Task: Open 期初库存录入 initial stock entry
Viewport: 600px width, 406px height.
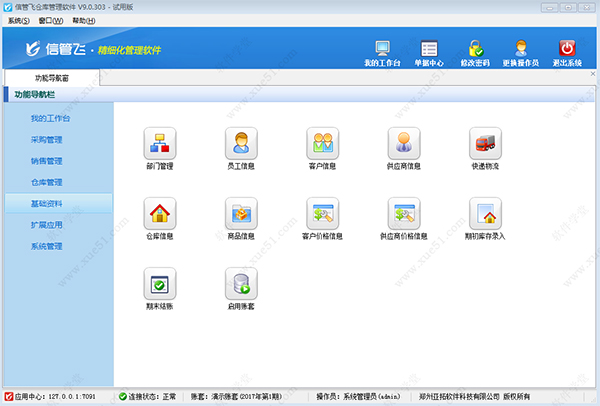Action: [x=484, y=213]
